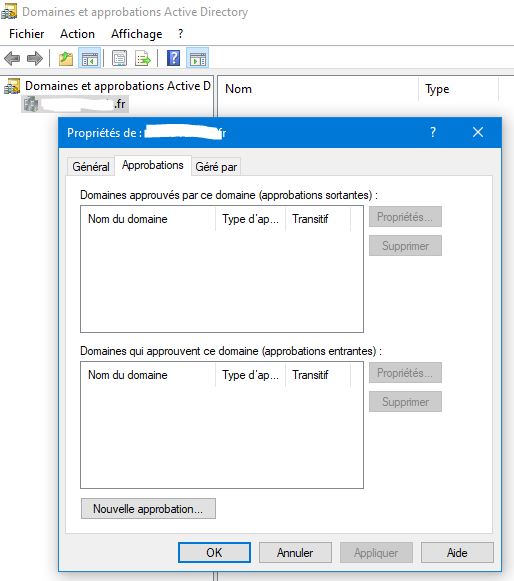Sort outgoing list by Transitif header
Viewport: 514px width, 581px height.
coord(318,219)
